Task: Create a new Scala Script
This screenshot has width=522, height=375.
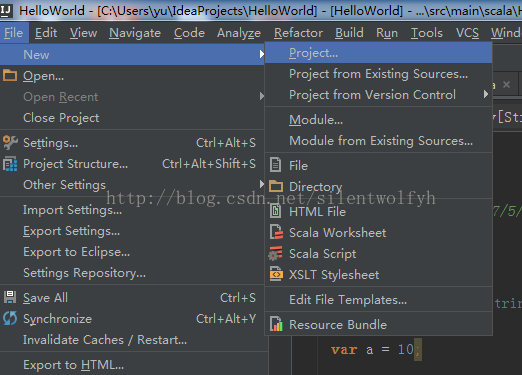Action: coord(379,253)
